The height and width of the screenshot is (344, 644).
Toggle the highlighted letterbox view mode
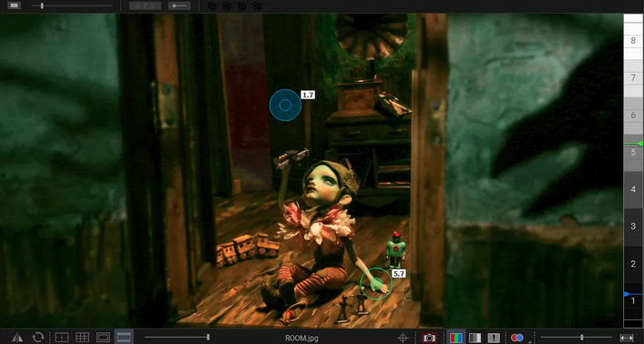pos(124,338)
